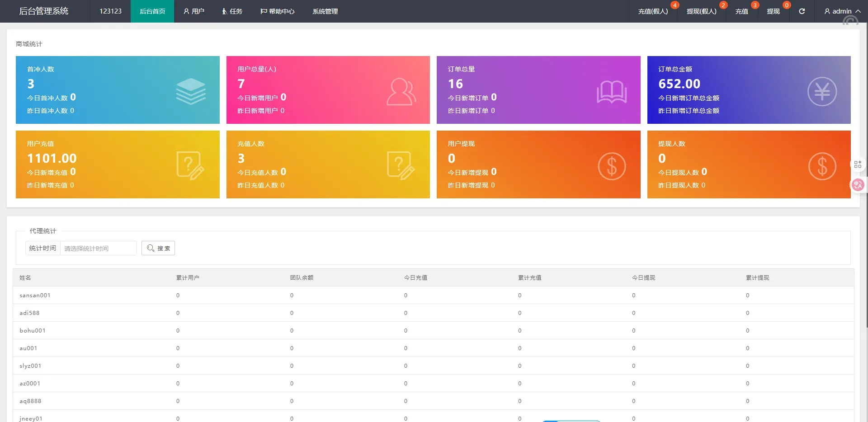Click the pink translate floating icon
868x422 pixels.
858,185
